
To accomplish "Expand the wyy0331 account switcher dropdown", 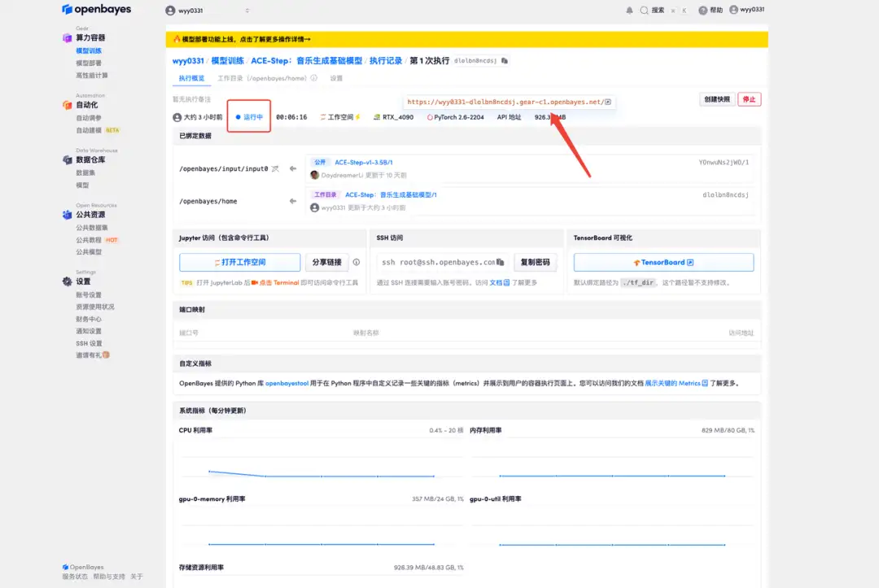I will (x=247, y=10).
